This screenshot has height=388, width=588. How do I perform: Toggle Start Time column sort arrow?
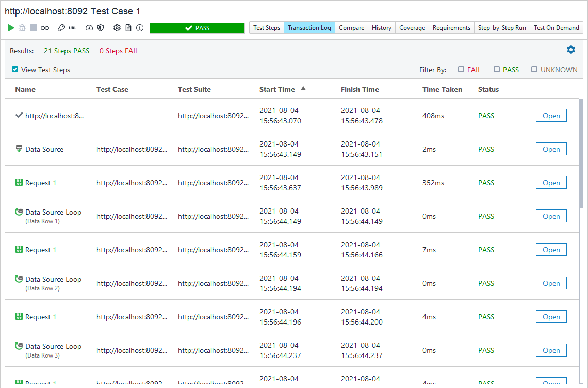point(303,88)
